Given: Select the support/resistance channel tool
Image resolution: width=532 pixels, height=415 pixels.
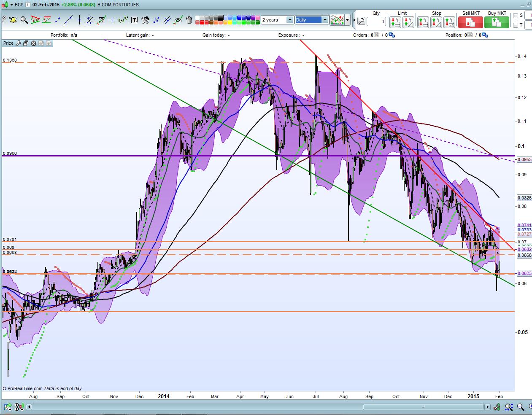Looking at the screenshot, I should coord(46,20).
